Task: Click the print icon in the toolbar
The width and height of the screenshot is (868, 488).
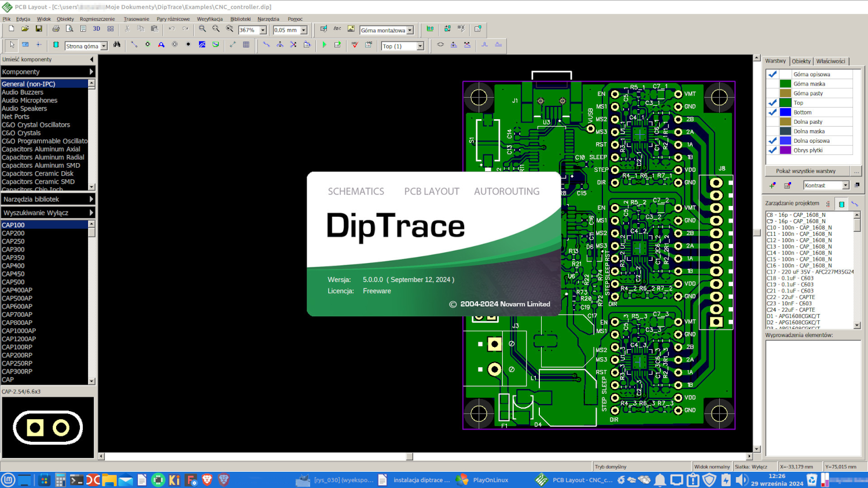Action: (x=56, y=29)
